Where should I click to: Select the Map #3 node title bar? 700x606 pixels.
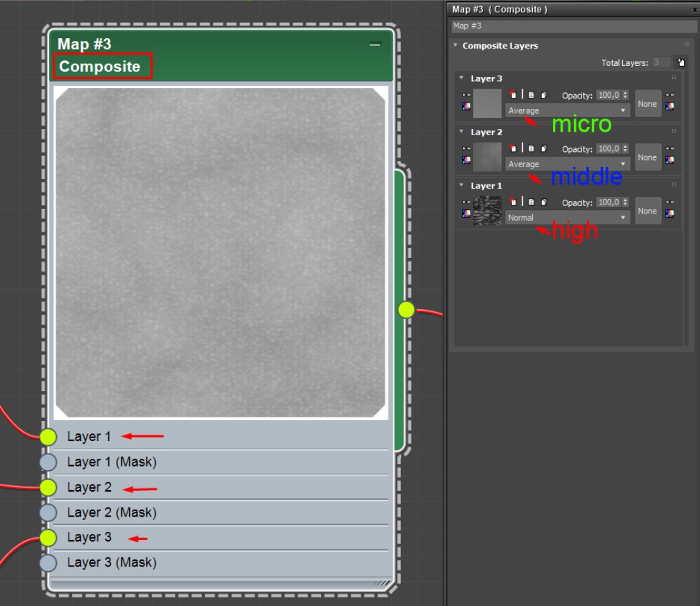tap(221, 55)
